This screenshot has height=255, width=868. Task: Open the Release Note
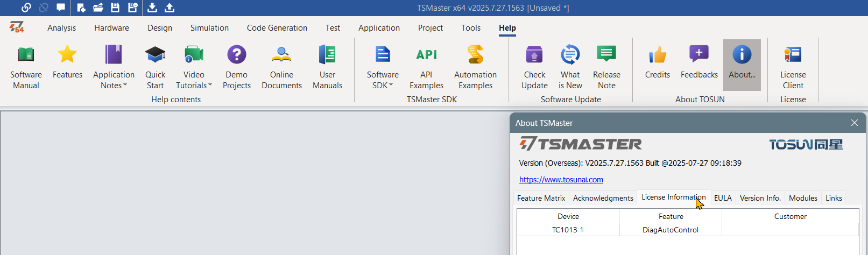[606, 67]
